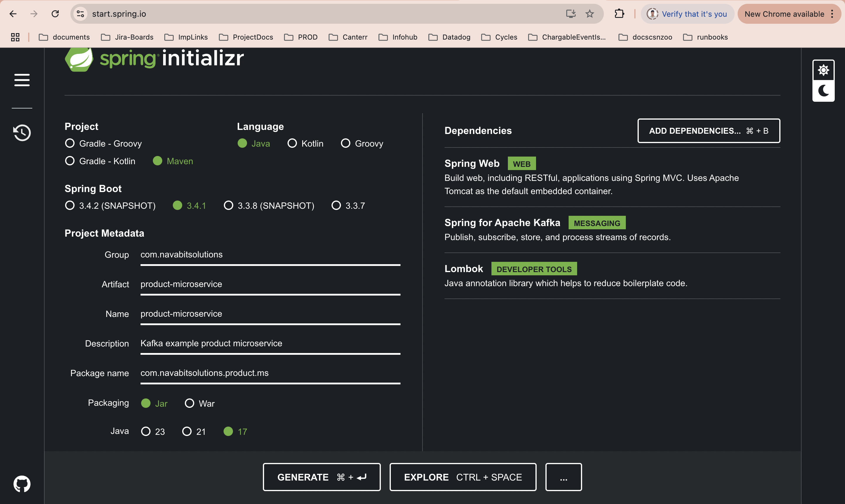Switch to light theme sun icon
The width and height of the screenshot is (845, 504).
(x=823, y=70)
